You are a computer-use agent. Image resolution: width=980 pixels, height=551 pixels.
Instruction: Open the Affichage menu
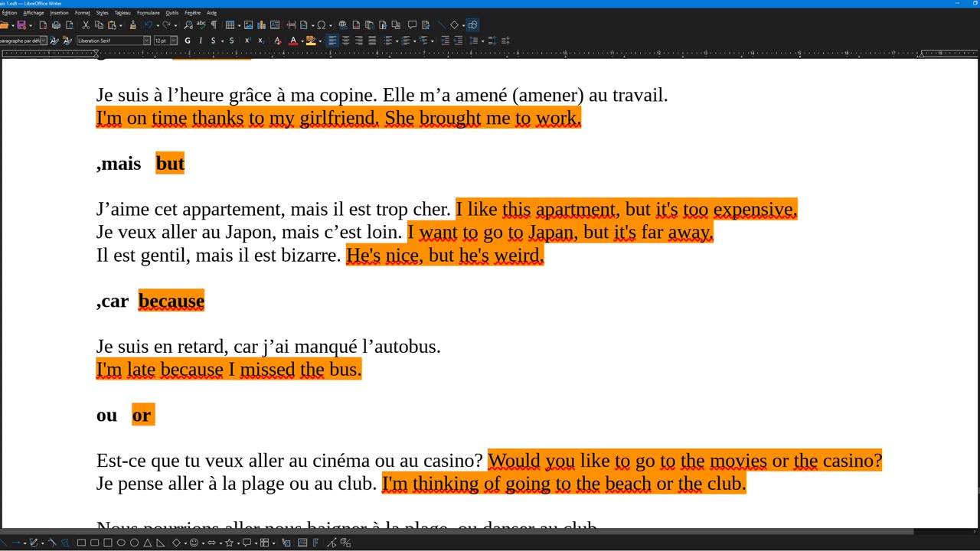tap(34, 13)
